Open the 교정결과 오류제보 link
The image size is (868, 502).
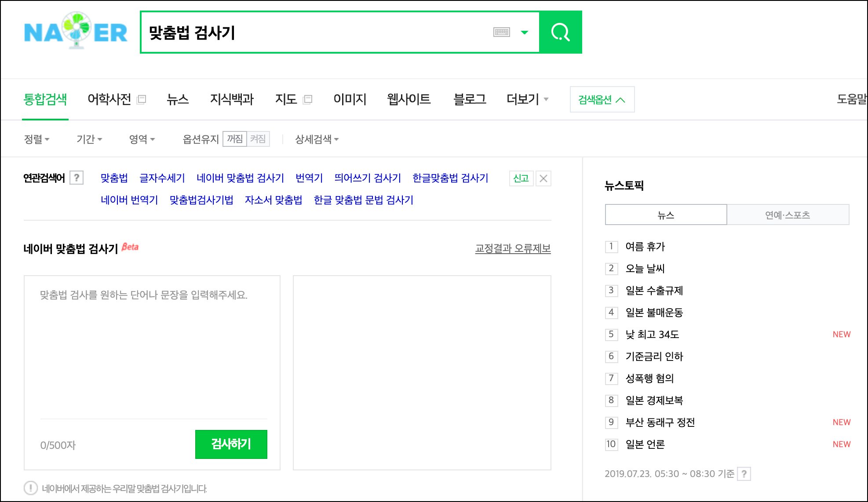point(513,248)
